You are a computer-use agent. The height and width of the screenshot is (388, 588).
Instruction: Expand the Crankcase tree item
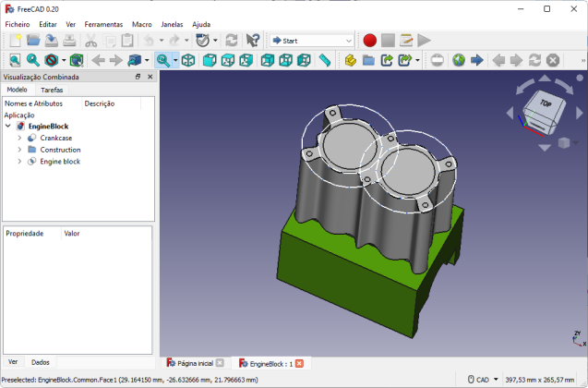coord(19,138)
